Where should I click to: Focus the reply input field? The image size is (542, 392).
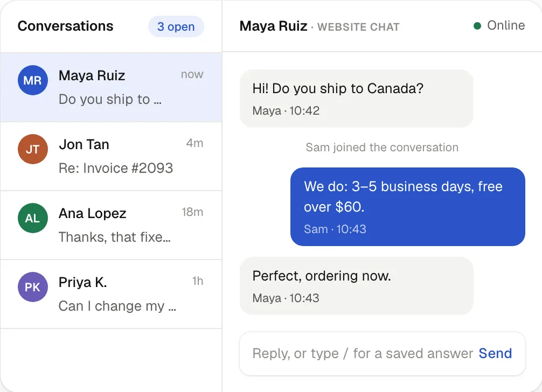pos(383,354)
